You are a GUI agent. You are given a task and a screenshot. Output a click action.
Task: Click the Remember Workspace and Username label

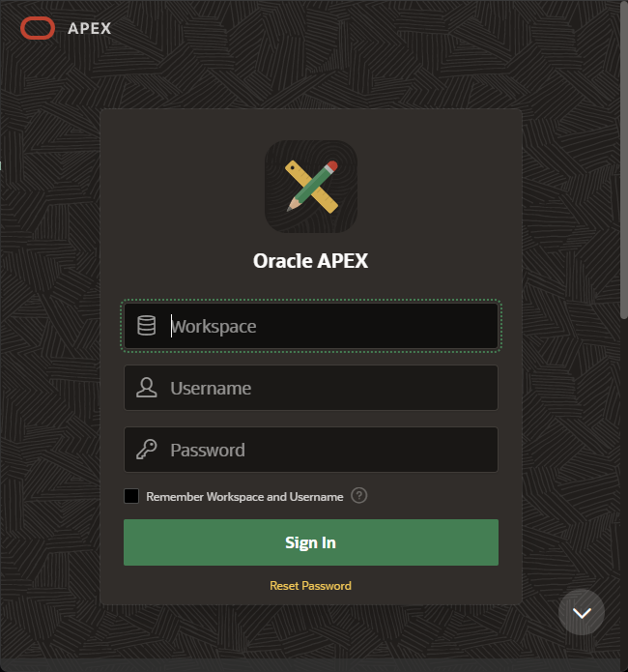coord(244,497)
